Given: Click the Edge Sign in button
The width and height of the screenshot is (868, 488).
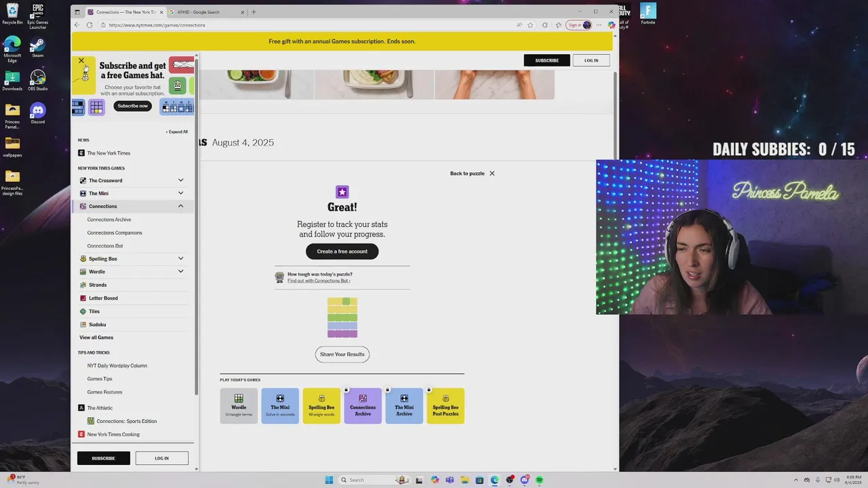Looking at the screenshot, I should tap(579, 25).
